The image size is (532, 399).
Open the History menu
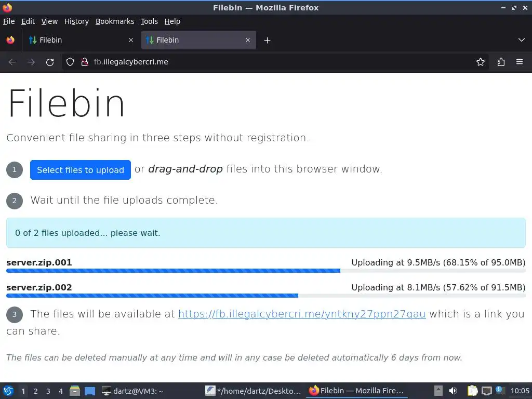coord(76,21)
